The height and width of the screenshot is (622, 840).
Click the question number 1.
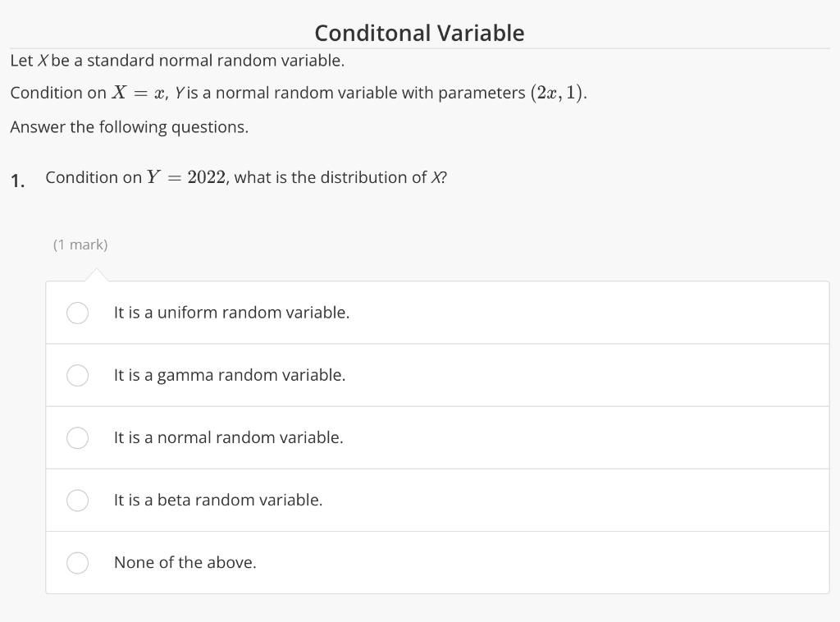[x=18, y=181]
